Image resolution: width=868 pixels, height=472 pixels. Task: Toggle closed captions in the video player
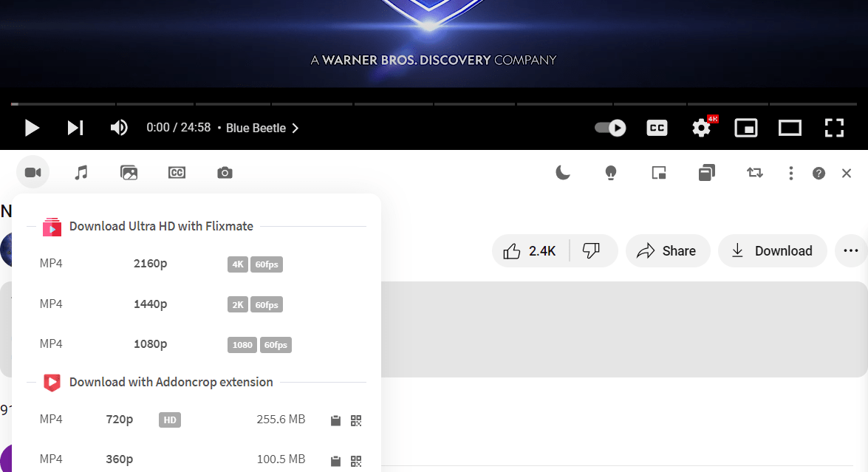tap(657, 128)
